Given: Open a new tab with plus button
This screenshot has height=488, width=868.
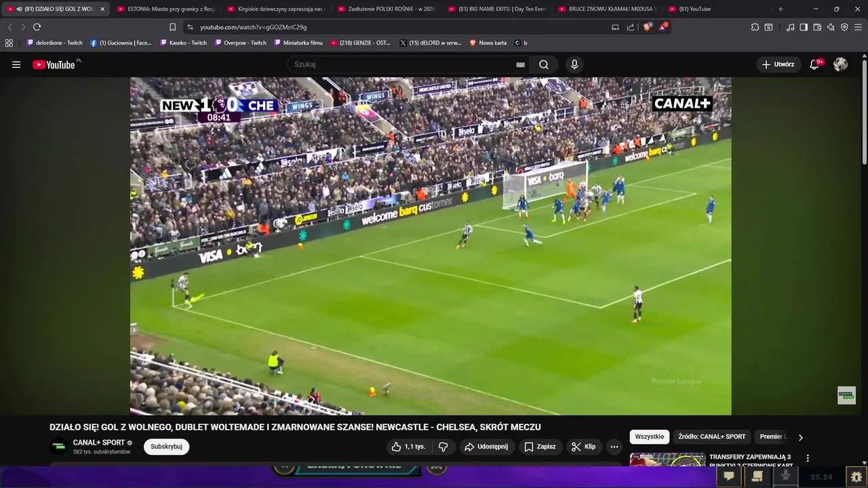Looking at the screenshot, I should 781,9.
